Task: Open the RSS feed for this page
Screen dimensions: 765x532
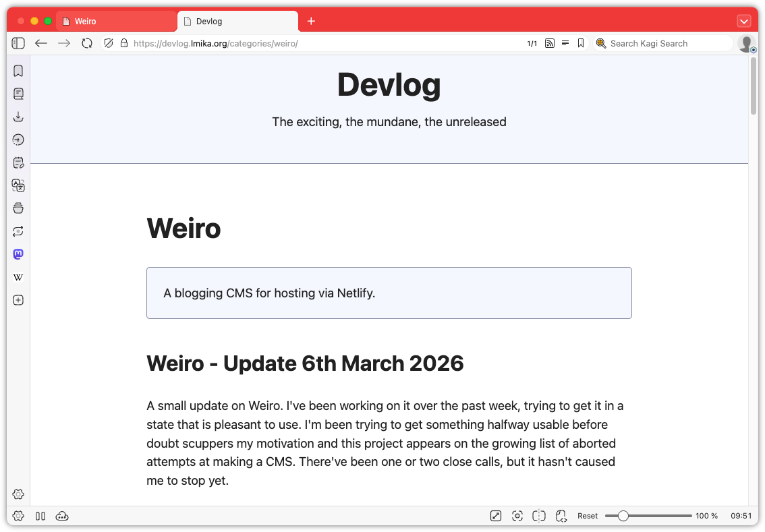Action: (550, 42)
